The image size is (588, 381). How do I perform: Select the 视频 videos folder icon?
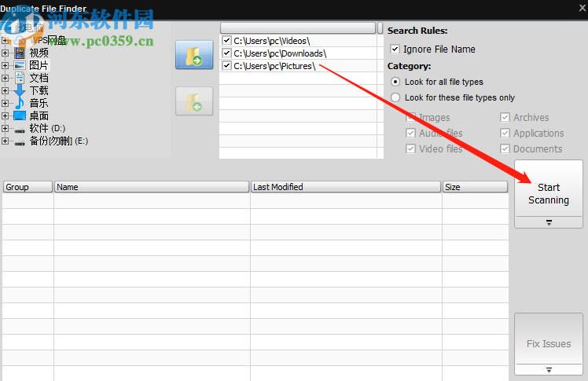pos(20,53)
